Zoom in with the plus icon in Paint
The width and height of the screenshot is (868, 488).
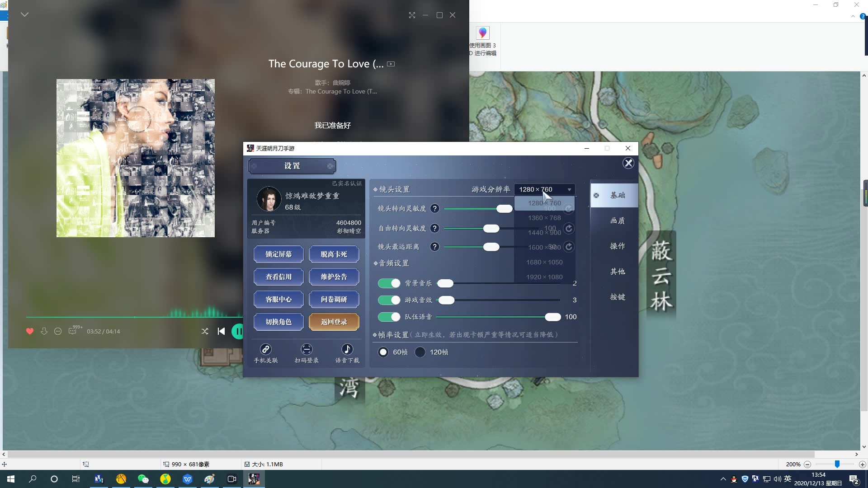(x=863, y=464)
